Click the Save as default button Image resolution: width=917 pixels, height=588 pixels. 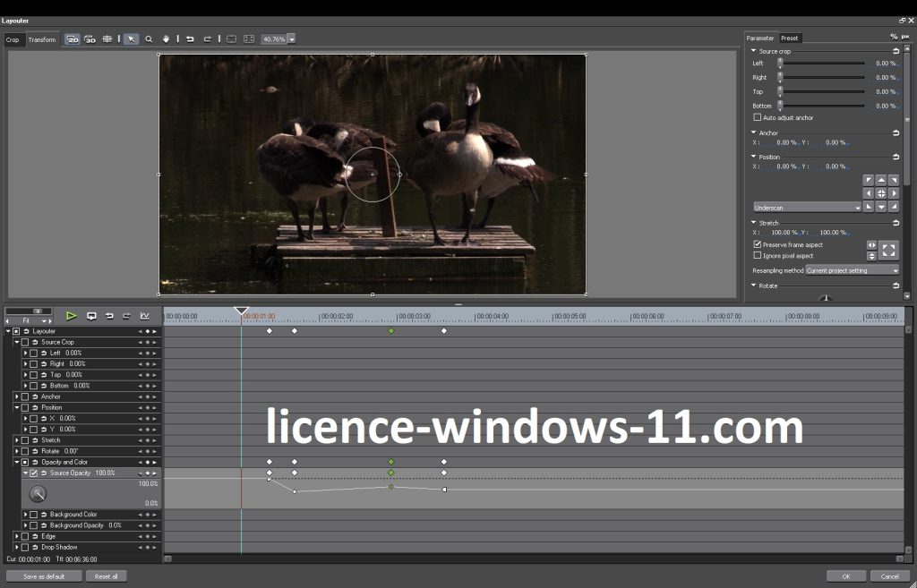44,576
